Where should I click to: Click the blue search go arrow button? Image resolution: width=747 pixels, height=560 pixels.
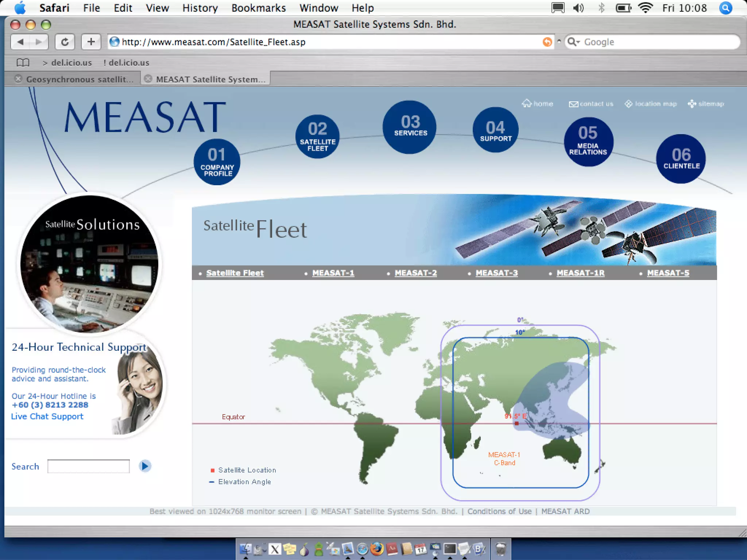[x=145, y=466]
